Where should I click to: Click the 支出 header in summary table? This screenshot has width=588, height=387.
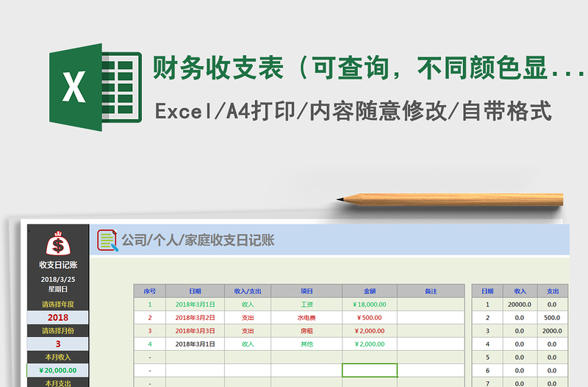click(x=553, y=291)
